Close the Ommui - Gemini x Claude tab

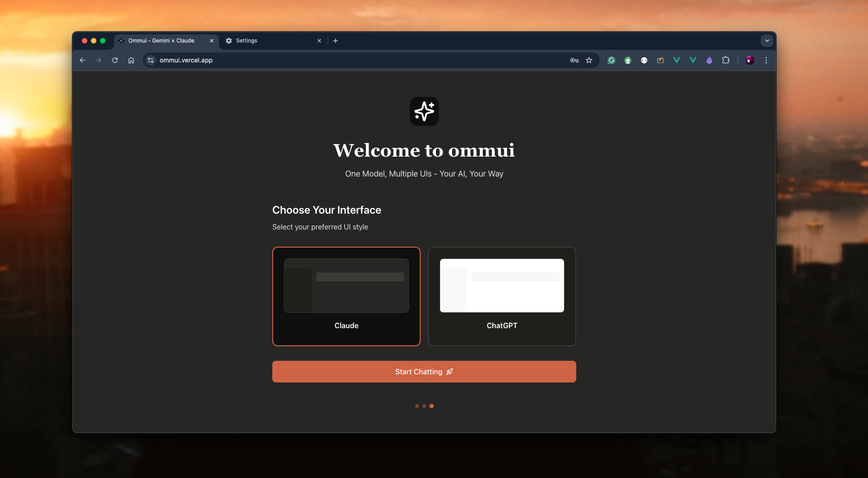[211, 41]
